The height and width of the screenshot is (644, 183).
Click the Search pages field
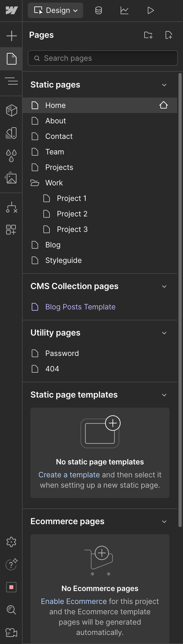click(x=103, y=58)
